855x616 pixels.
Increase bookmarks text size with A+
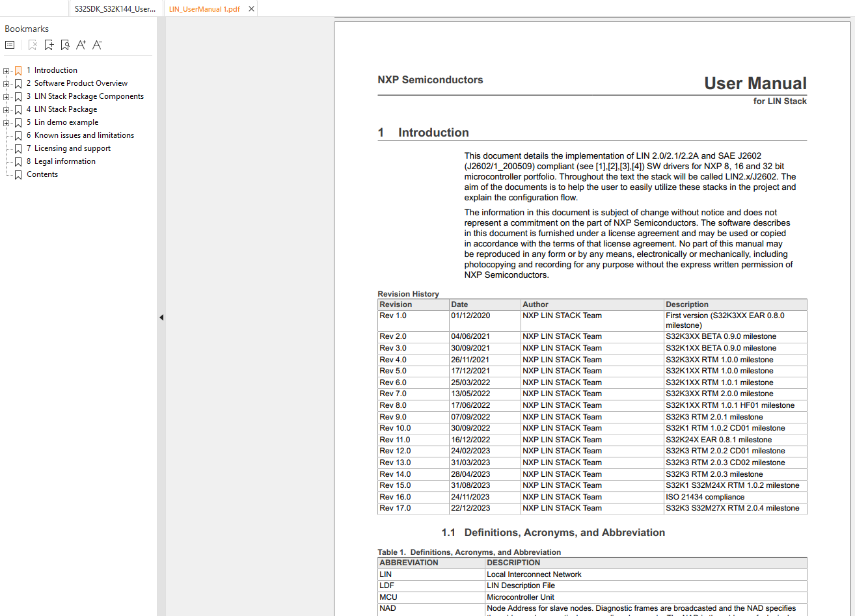point(81,44)
